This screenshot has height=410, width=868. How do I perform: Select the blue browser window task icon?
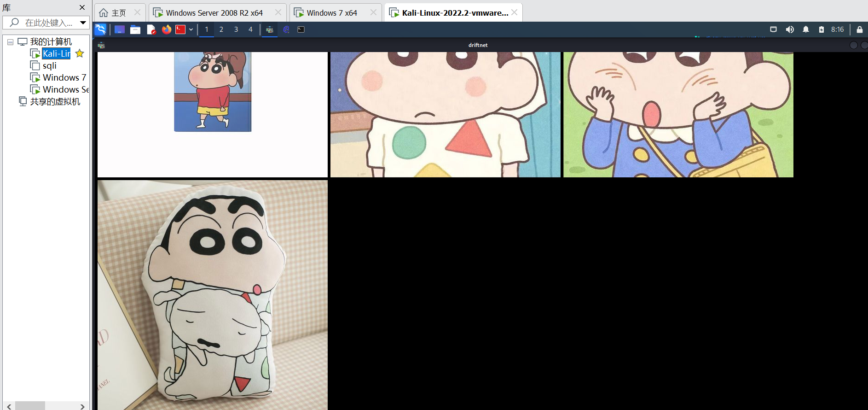coord(286,29)
